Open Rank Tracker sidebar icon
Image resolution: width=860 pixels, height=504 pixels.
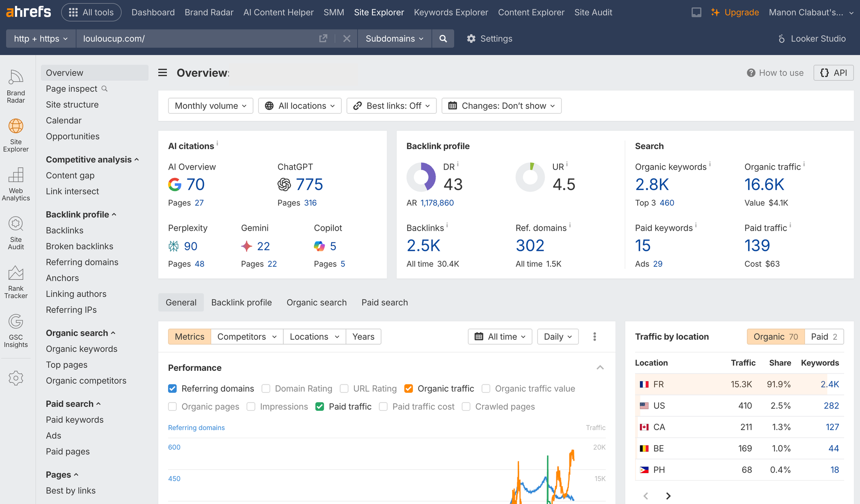tap(16, 281)
